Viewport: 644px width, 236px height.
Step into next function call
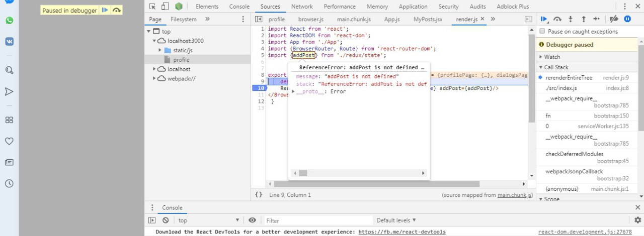tap(571, 19)
